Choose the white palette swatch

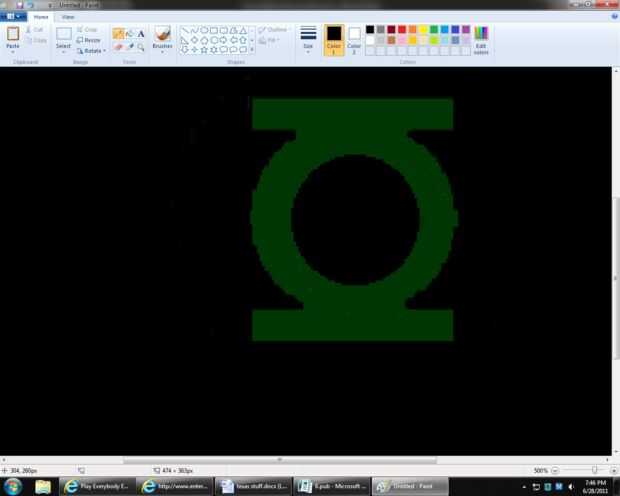[370, 40]
